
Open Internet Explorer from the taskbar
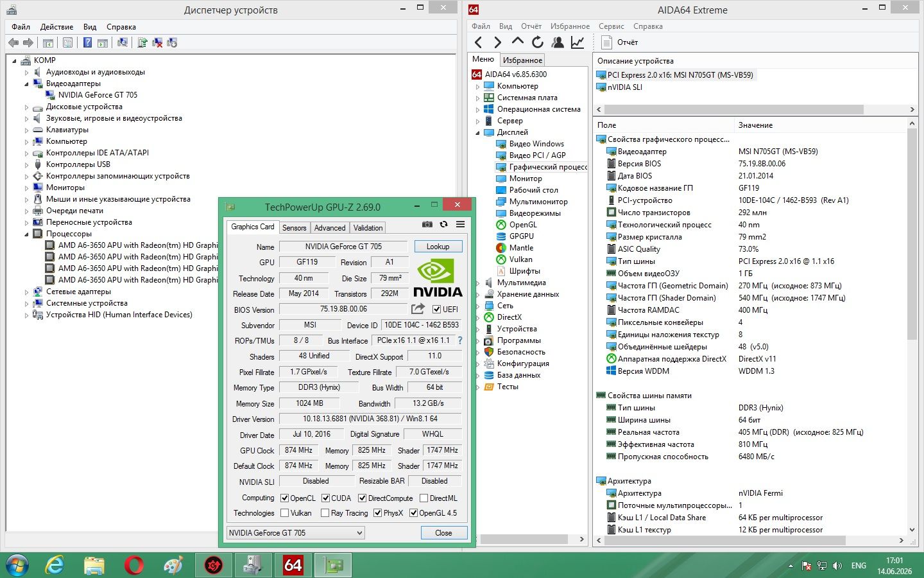(x=55, y=565)
